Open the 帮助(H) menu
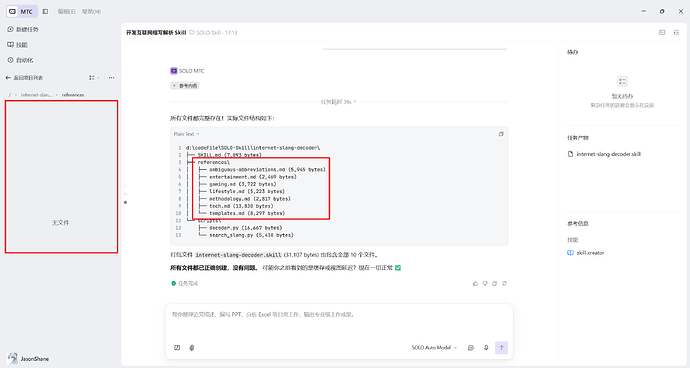The height and width of the screenshot is (368, 690). coord(91,11)
